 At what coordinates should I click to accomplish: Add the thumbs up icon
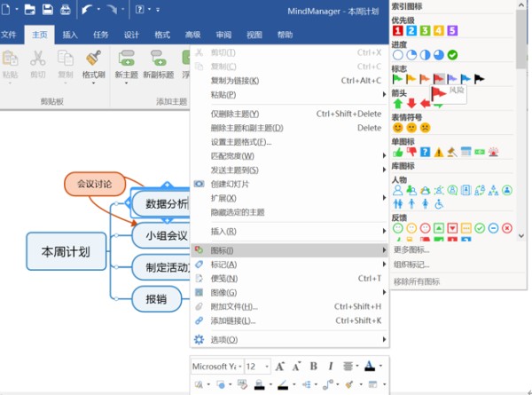point(397,152)
